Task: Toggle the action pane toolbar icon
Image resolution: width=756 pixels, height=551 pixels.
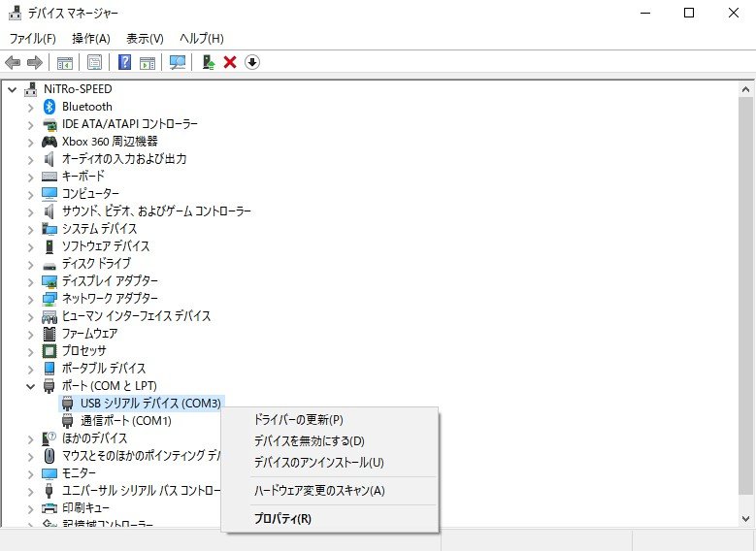Action: (x=148, y=63)
